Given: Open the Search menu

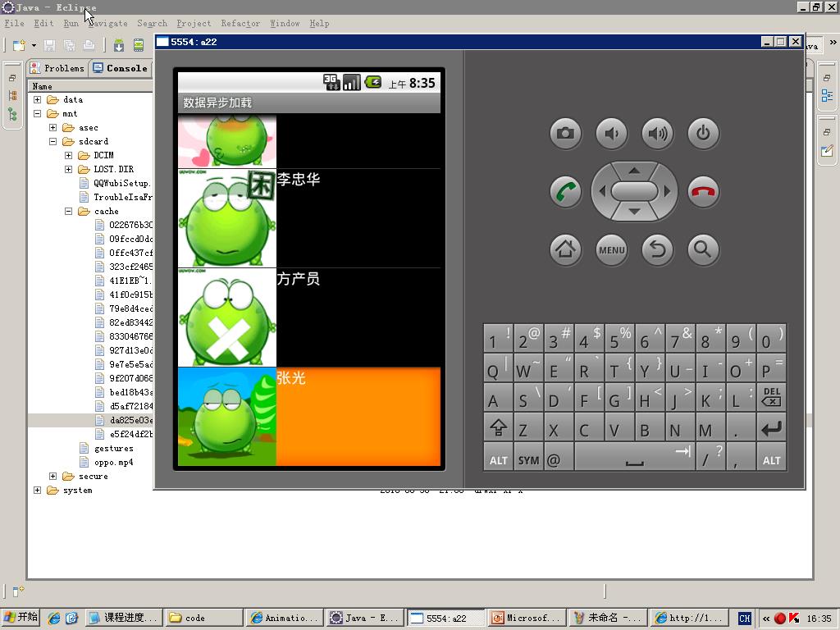Looking at the screenshot, I should pos(152,23).
